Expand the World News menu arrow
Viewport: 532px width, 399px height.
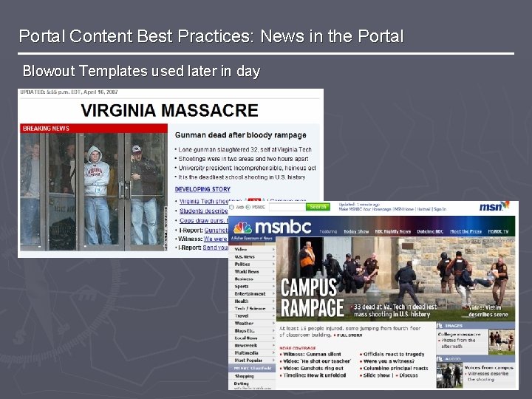pos(273,271)
